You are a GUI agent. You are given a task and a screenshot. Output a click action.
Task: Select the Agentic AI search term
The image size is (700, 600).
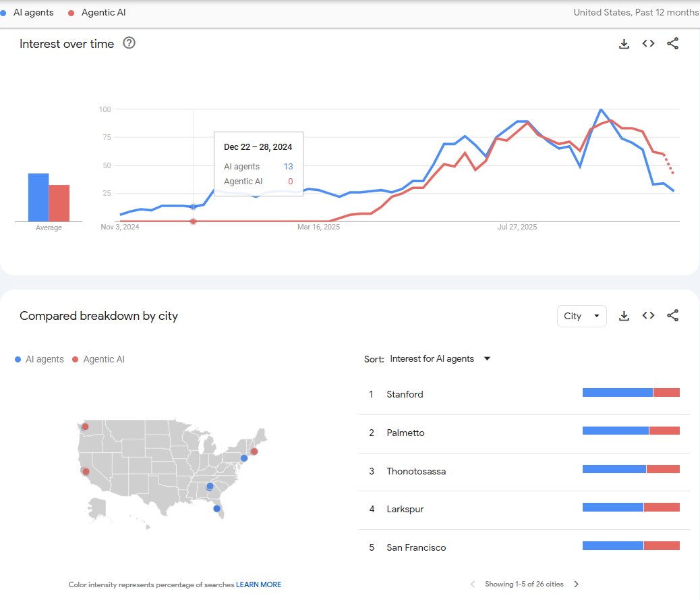click(103, 13)
